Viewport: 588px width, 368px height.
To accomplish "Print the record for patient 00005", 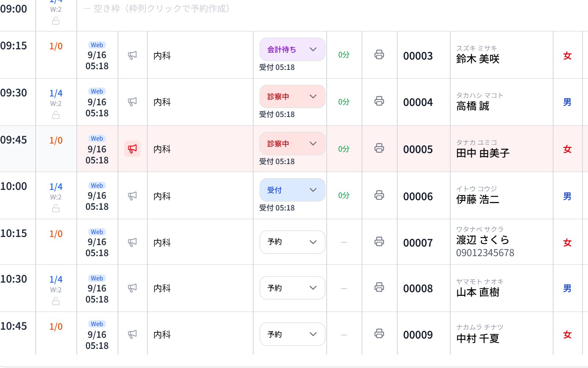I will [379, 148].
